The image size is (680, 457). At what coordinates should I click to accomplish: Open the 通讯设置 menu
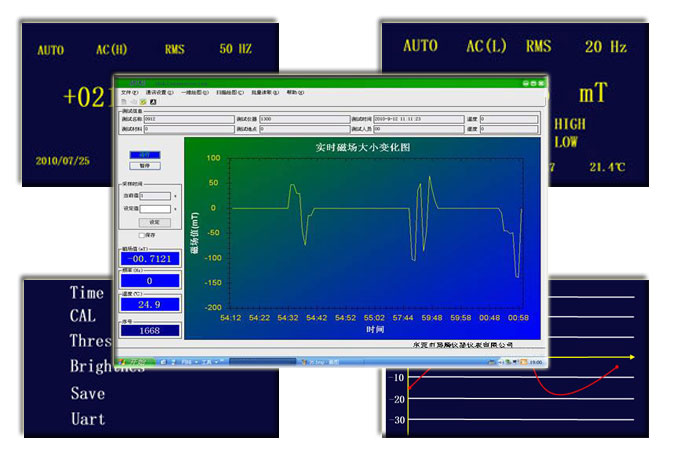tap(159, 92)
